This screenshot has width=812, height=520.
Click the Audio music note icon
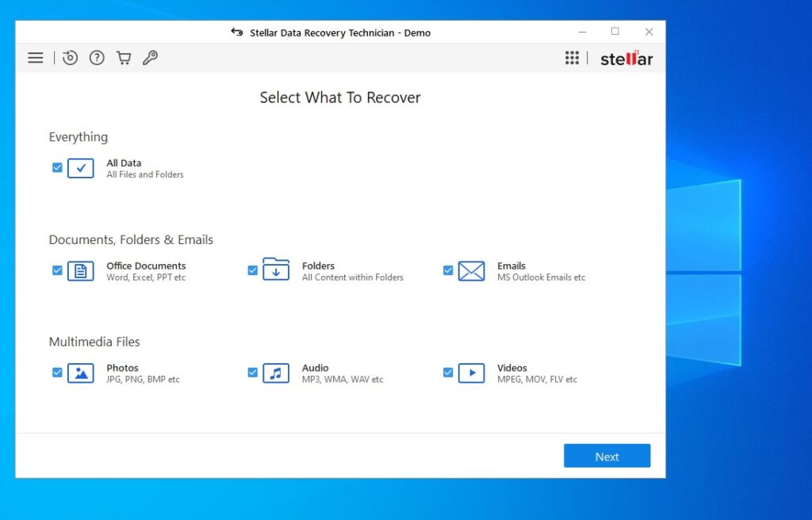click(276, 373)
